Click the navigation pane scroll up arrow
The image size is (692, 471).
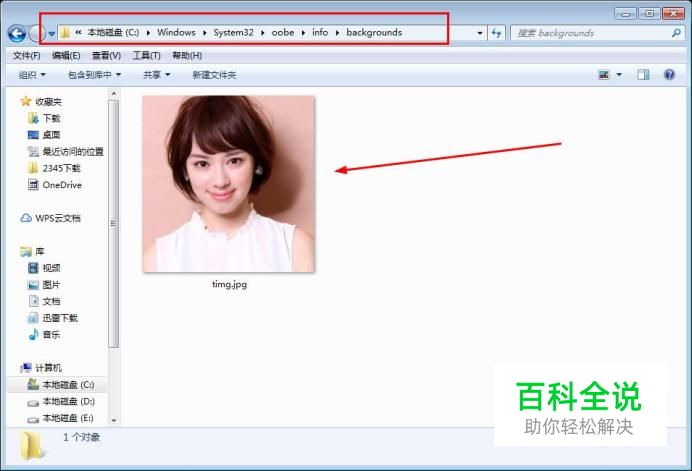(114, 94)
